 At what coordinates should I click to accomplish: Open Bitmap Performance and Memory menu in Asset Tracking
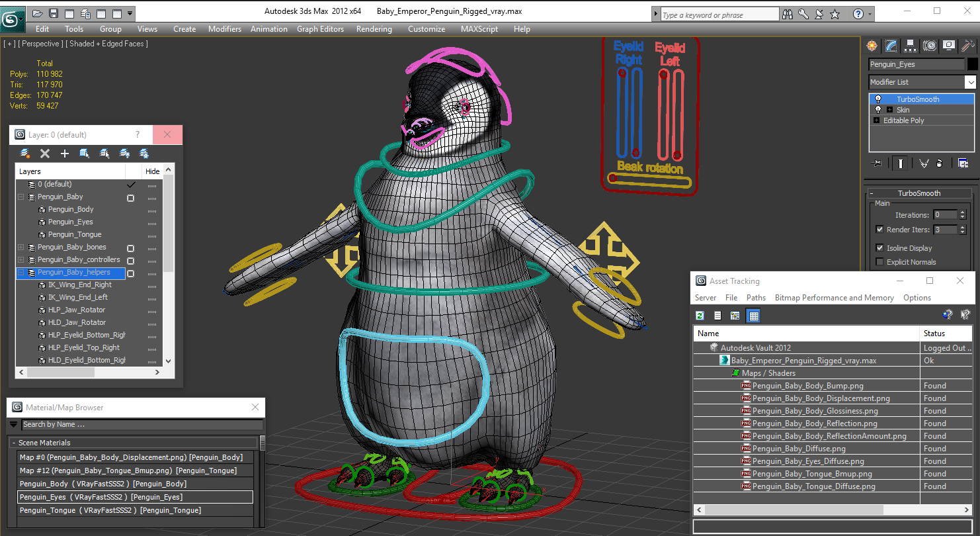tap(835, 298)
